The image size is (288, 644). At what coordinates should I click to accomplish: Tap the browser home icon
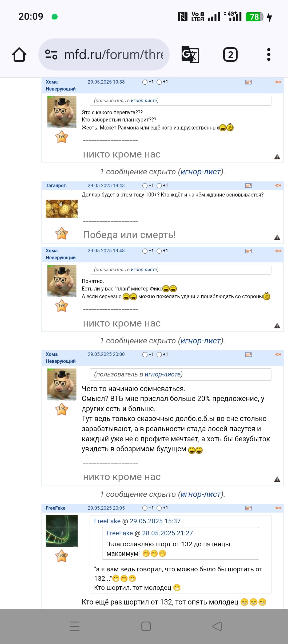(x=19, y=54)
